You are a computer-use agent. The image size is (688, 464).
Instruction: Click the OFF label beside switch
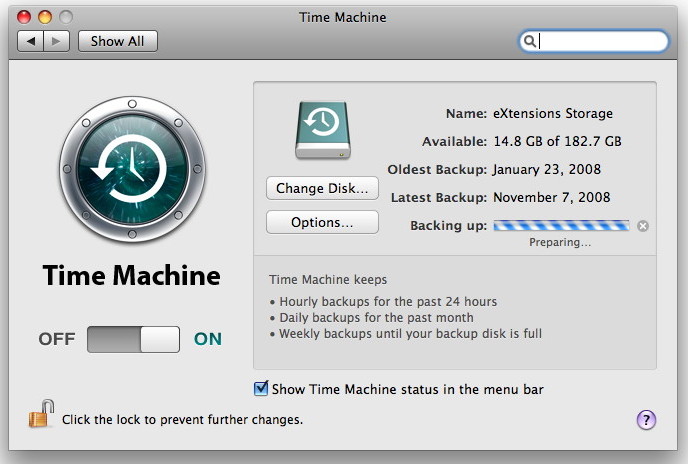coord(57,339)
